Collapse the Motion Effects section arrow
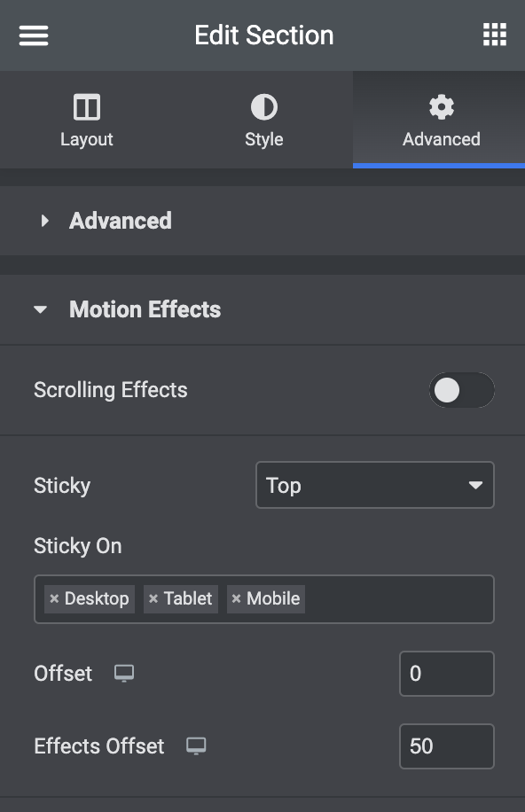This screenshot has height=812, width=525. (41, 309)
